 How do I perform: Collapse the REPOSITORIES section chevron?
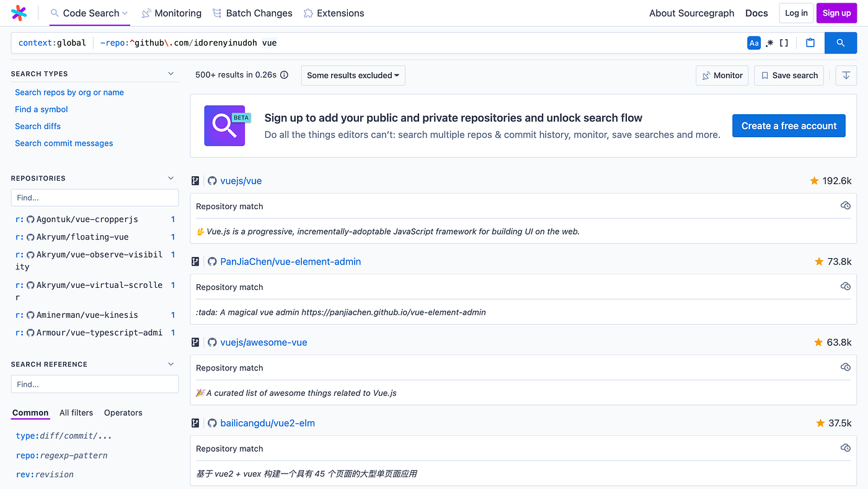(170, 178)
